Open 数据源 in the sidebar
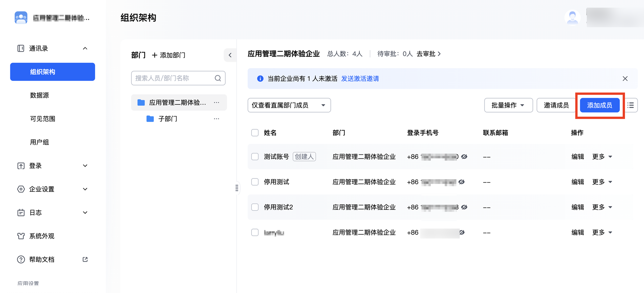Image resolution: width=644 pixels, height=293 pixels. 40,95
